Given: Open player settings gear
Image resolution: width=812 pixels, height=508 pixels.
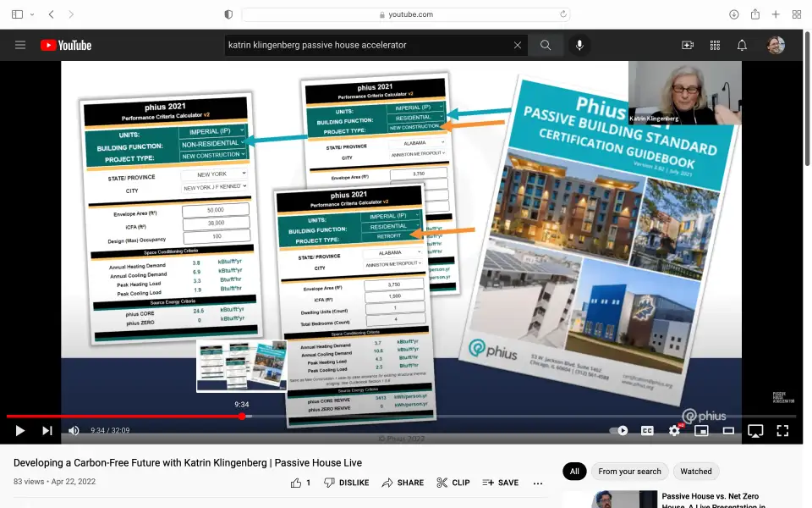Looking at the screenshot, I should (x=674, y=430).
